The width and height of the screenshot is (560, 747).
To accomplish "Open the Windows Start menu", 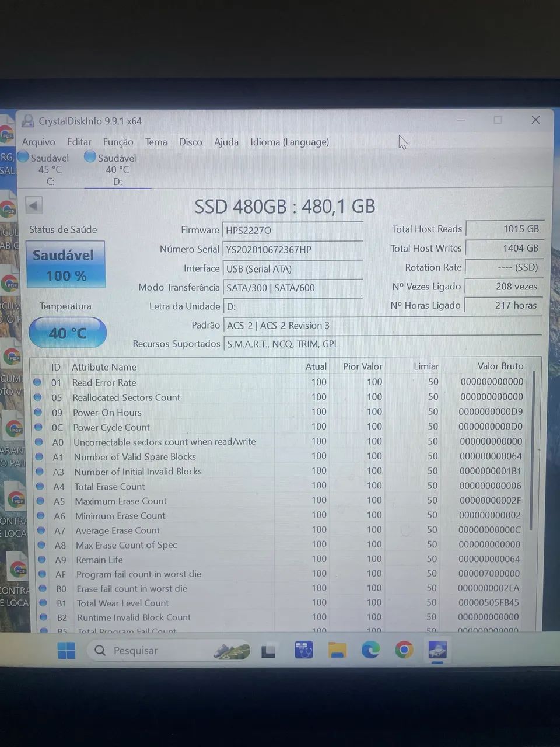I will point(66,650).
